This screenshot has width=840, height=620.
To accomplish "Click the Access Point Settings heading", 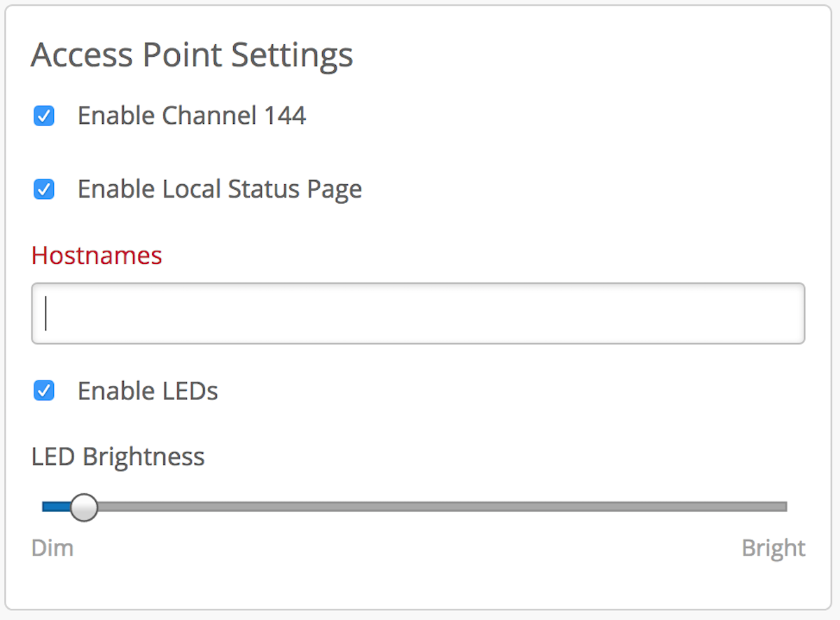I will point(192,55).
